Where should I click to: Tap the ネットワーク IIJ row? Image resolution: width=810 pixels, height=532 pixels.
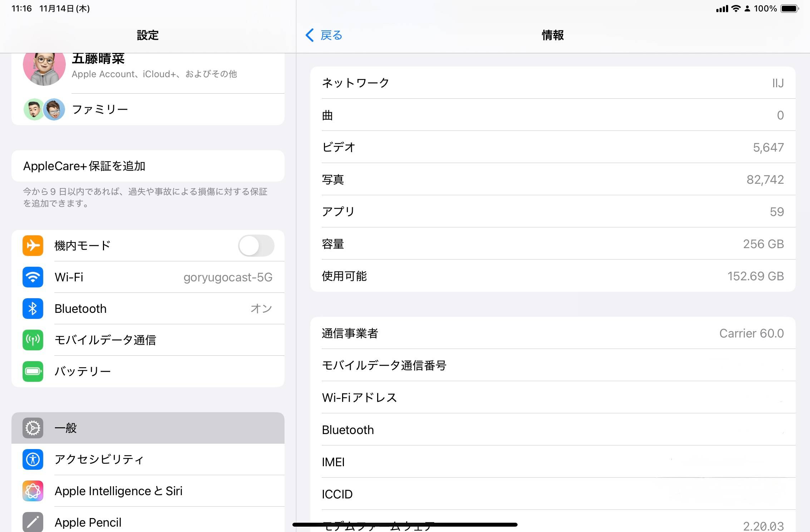553,83
